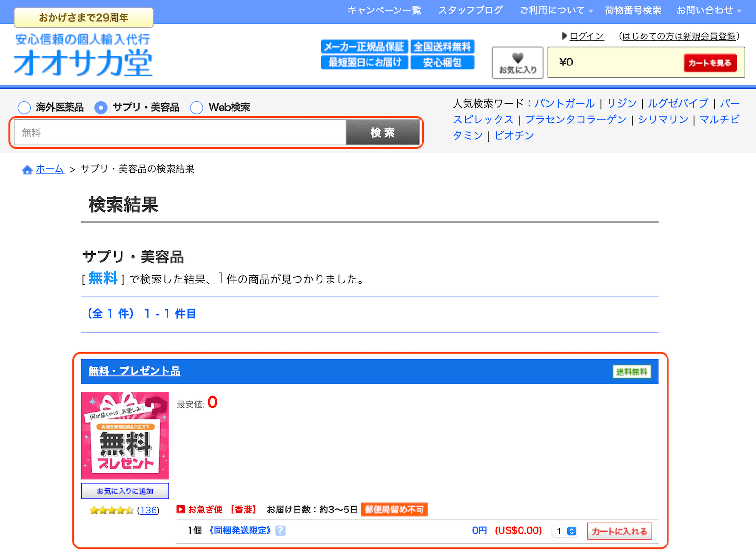Click the 同梱発送限定 link
This screenshot has width=756, height=556.
pos(240,531)
